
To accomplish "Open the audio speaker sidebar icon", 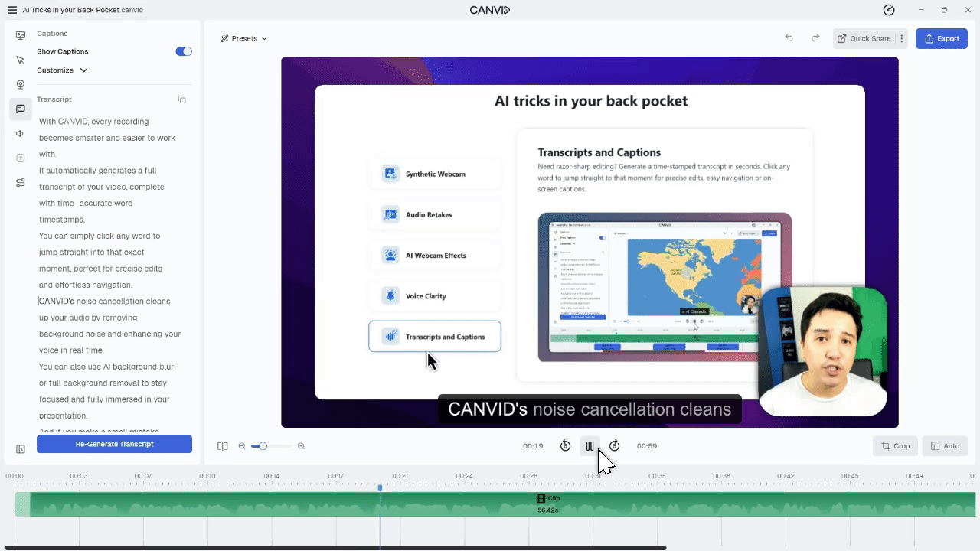I will pos(21,134).
